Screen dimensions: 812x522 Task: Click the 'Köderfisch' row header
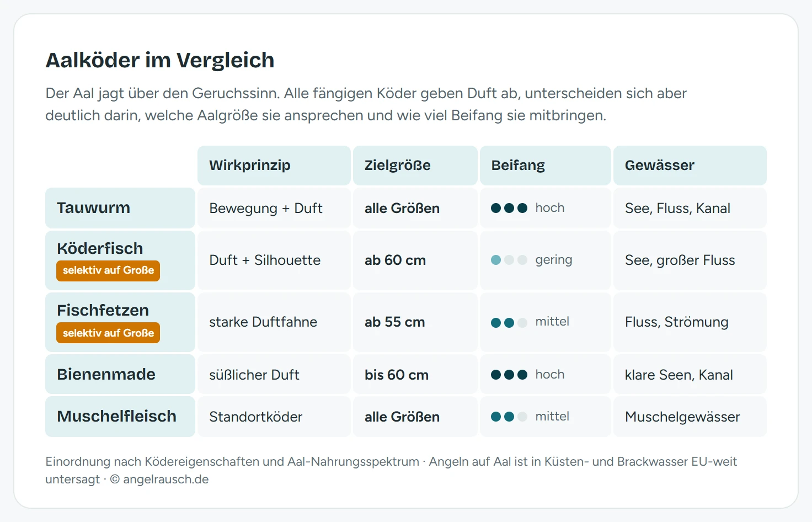[120, 260]
